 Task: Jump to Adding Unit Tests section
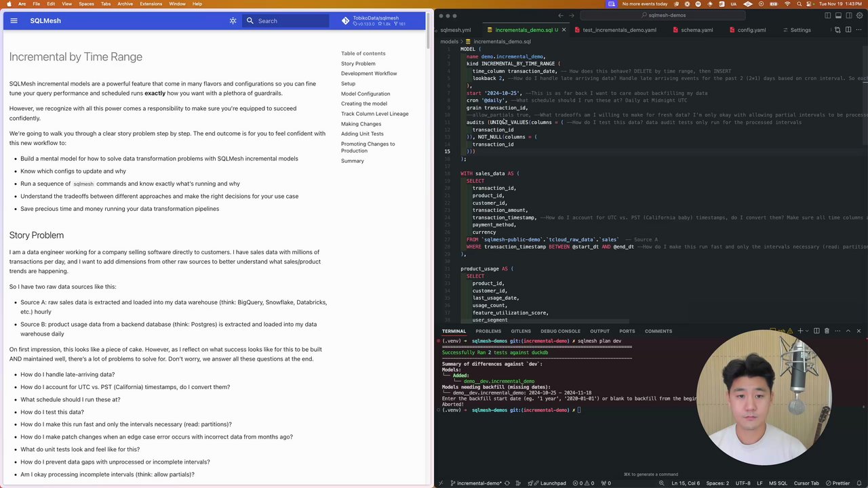(362, 134)
